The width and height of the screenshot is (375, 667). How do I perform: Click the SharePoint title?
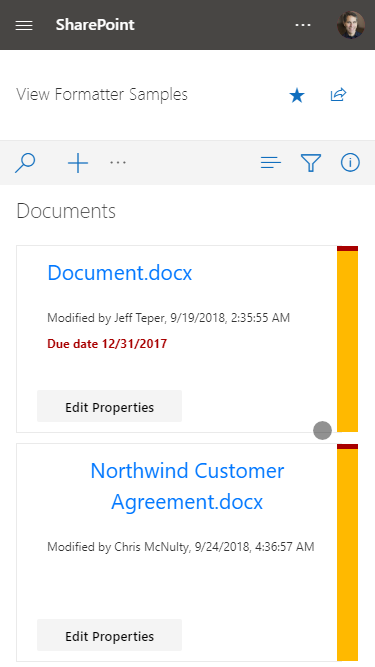tap(95, 25)
